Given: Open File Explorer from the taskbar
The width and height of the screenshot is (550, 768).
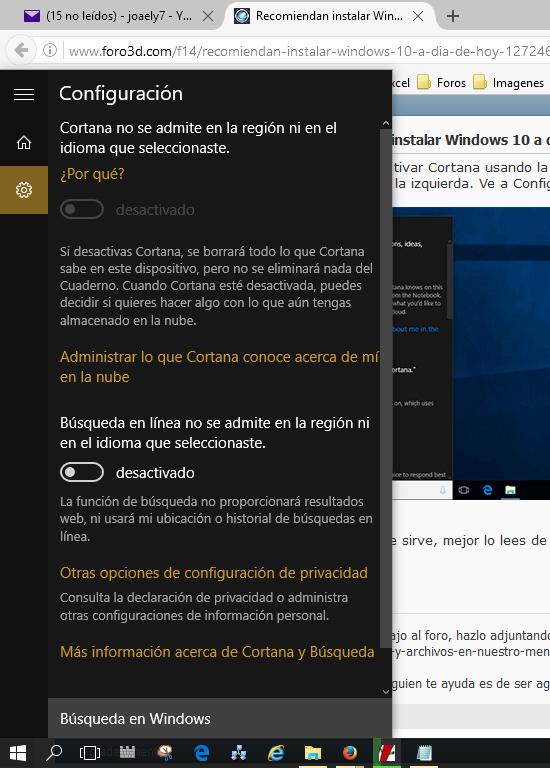Looking at the screenshot, I should point(312,753).
